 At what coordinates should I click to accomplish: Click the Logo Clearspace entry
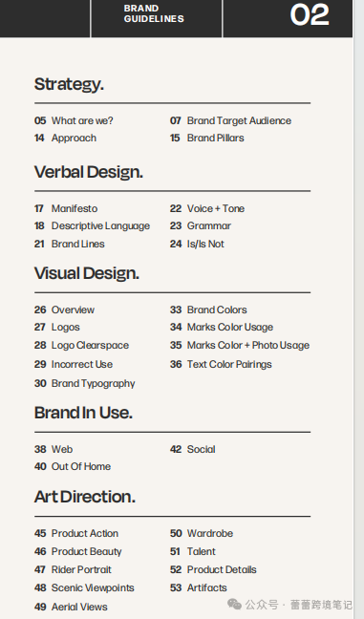pos(81,346)
